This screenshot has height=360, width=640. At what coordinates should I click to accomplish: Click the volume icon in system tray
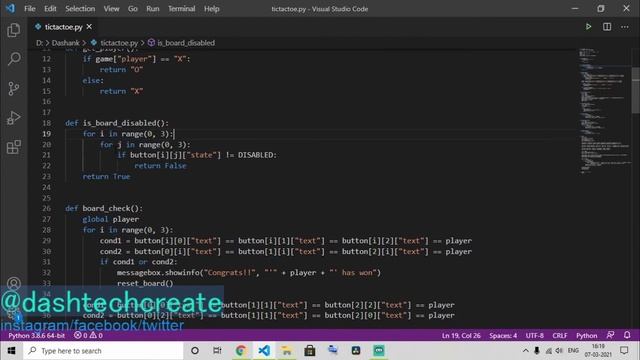(559, 351)
